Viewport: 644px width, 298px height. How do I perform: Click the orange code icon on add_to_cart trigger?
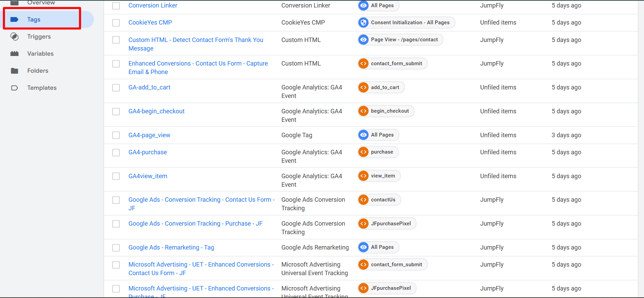(363, 87)
